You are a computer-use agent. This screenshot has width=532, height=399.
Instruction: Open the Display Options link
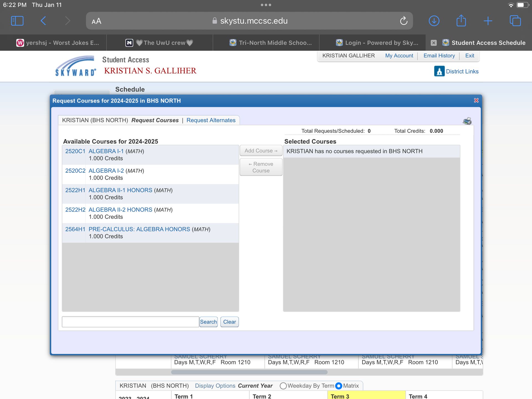tap(215, 386)
